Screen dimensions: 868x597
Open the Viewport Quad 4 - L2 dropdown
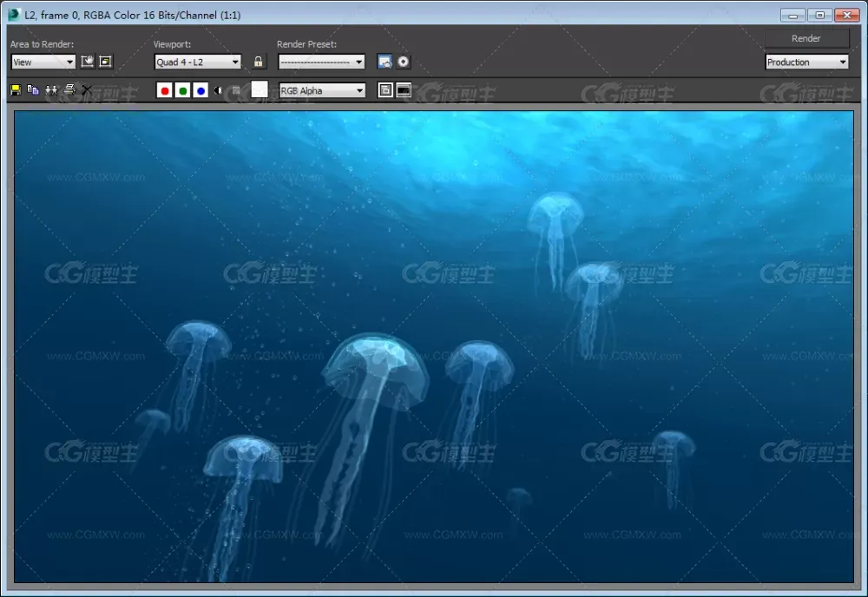point(198,62)
